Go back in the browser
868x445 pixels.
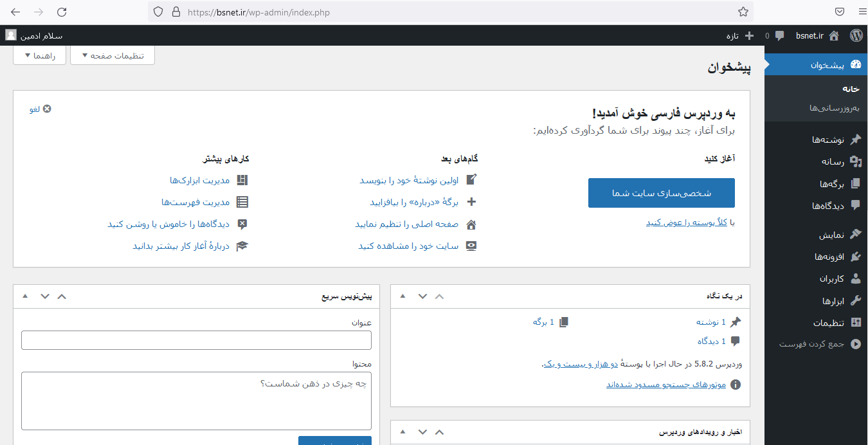point(15,12)
